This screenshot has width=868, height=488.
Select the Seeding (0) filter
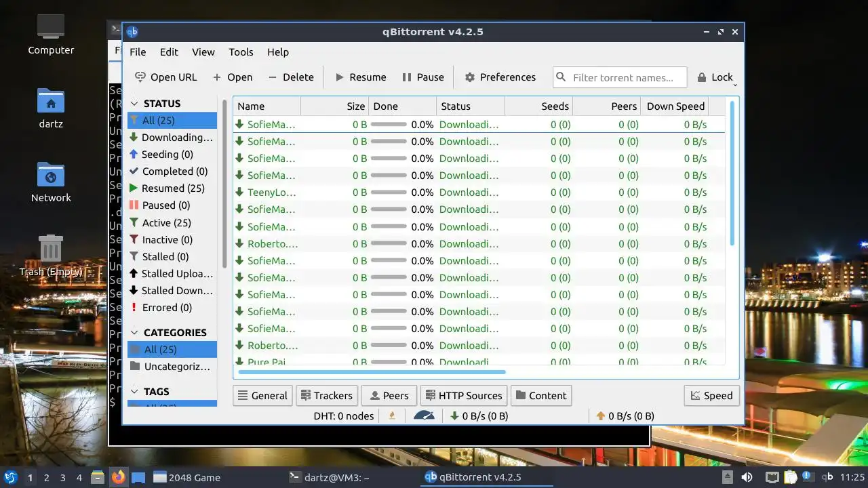(x=172, y=155)
